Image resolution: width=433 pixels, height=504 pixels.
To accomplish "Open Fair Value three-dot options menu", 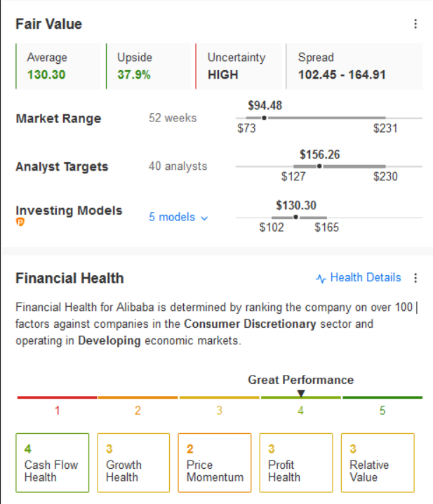I will (x=415, y=24).
